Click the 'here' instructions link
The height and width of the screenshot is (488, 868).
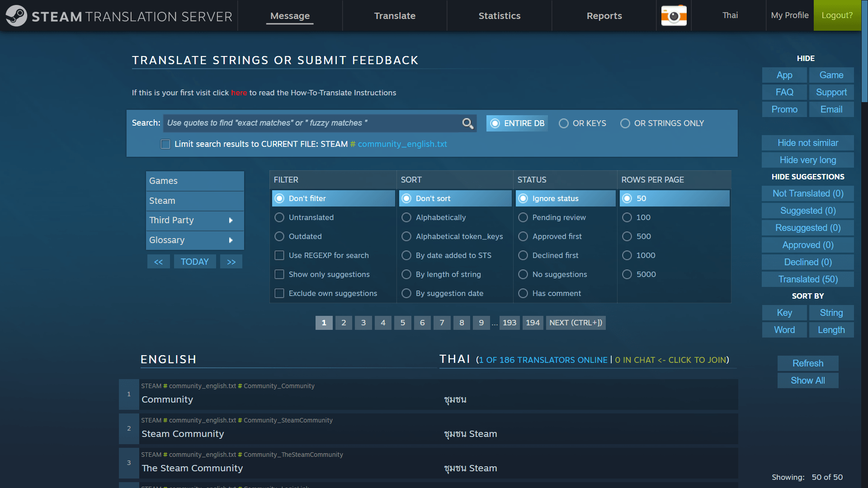point(239,93)
